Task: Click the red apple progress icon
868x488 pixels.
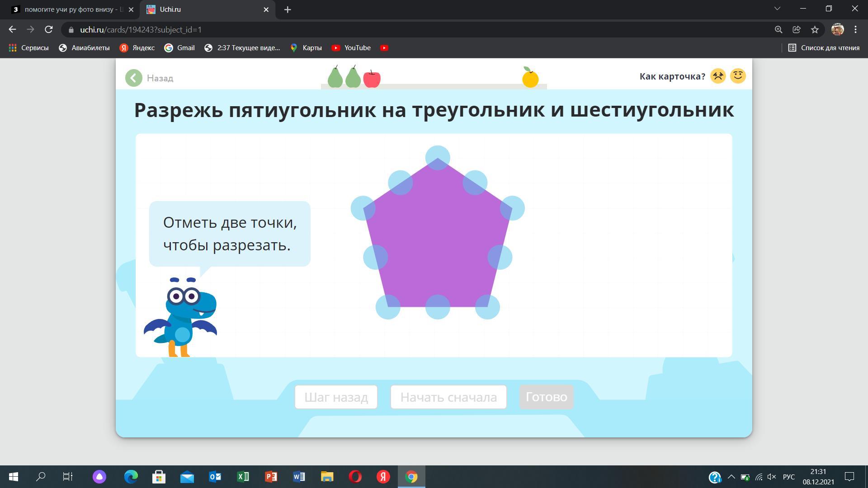Action: [372, 79]
